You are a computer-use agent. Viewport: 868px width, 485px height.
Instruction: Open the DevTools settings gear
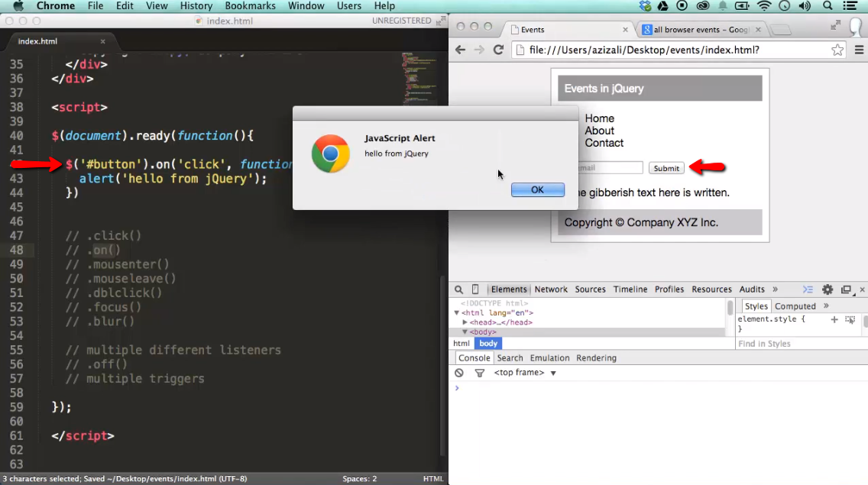(828, 289)
